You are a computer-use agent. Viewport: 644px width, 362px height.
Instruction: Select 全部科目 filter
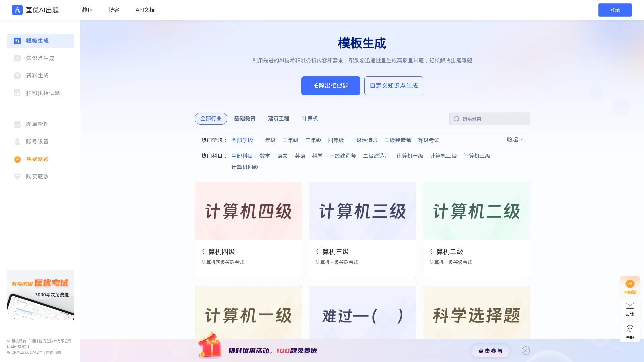[242, 156]
